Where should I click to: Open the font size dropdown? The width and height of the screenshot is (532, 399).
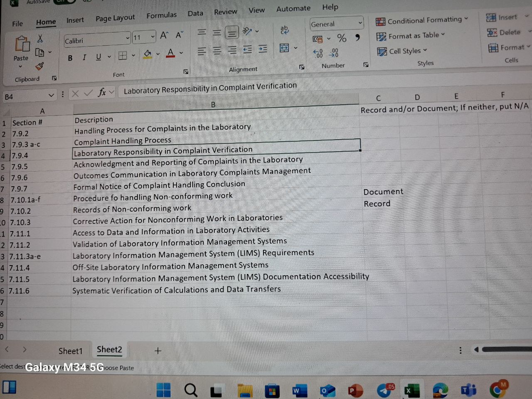pos(151,37)
